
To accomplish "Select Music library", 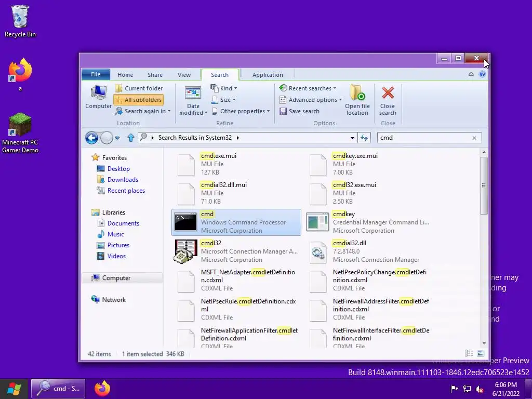I will [x=115, y=234].
